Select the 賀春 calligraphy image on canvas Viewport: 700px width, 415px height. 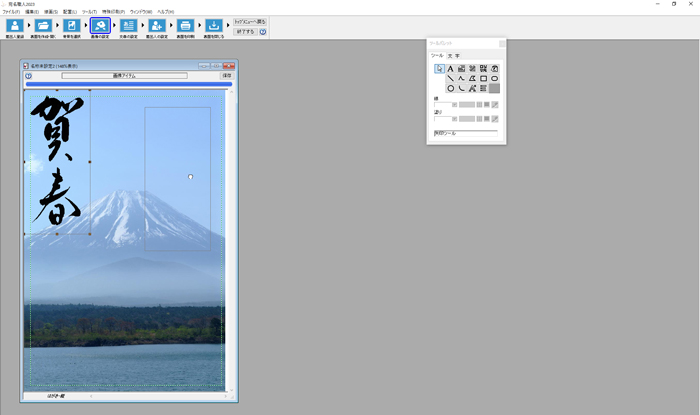click(x=56, y=160)
